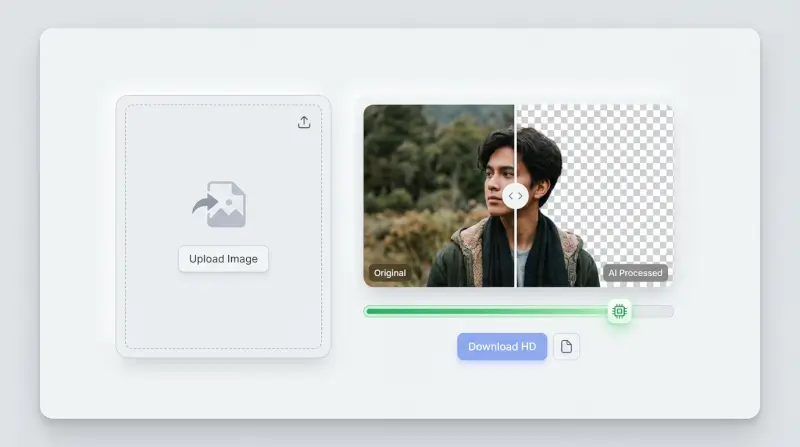Screen dimensions: 800x447
Task: Click the Download HD button
Action: (x=502, y=346)
